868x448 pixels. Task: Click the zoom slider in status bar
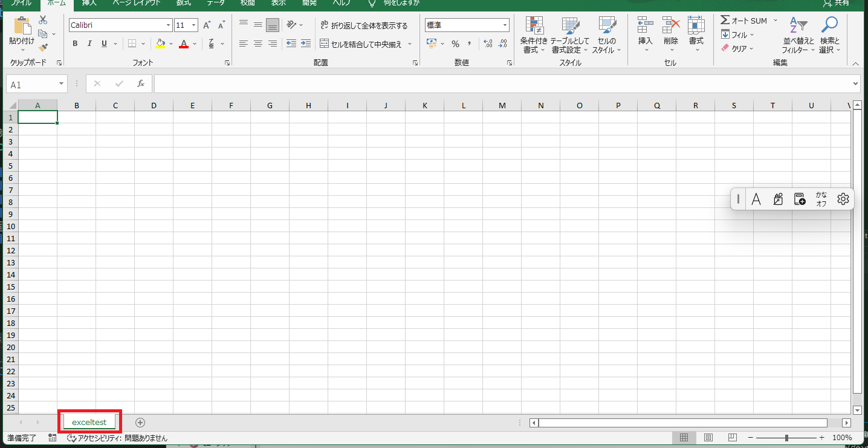point(786,438)
